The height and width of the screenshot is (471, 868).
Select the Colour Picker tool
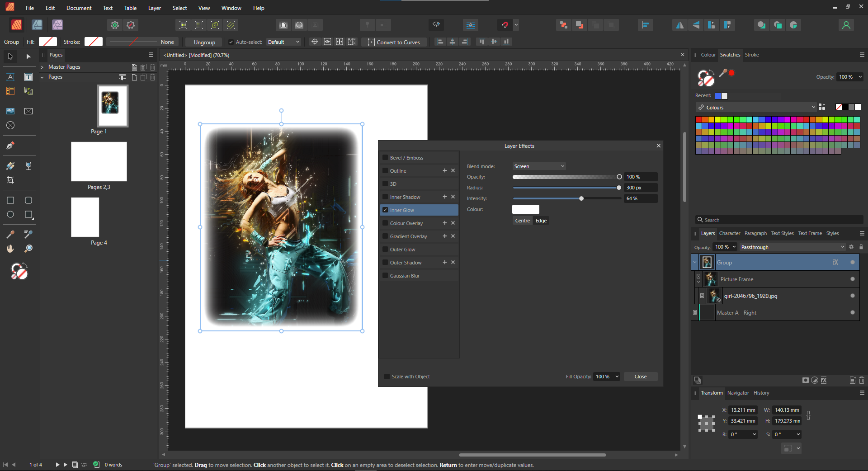[10, 234]
